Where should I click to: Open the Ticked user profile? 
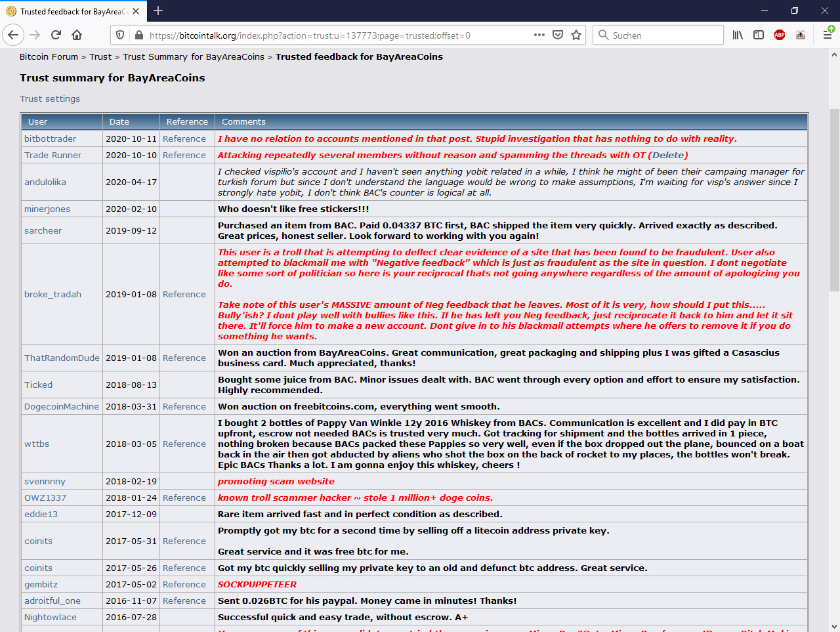click(39, 385)
